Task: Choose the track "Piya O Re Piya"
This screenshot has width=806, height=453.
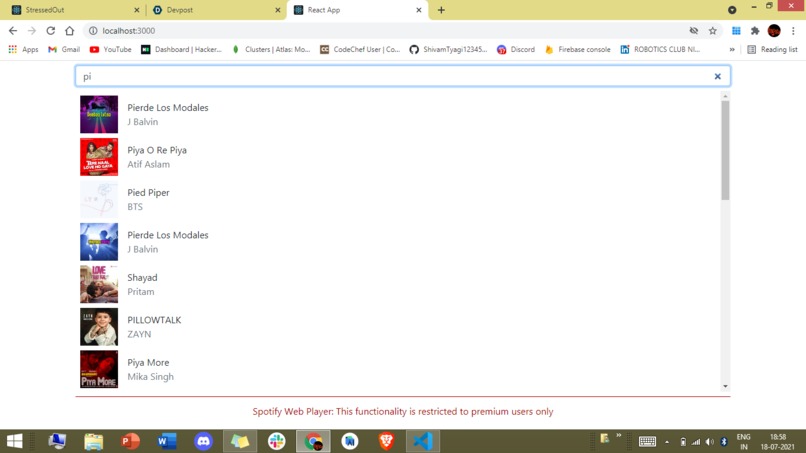Action: coord(157,150)
